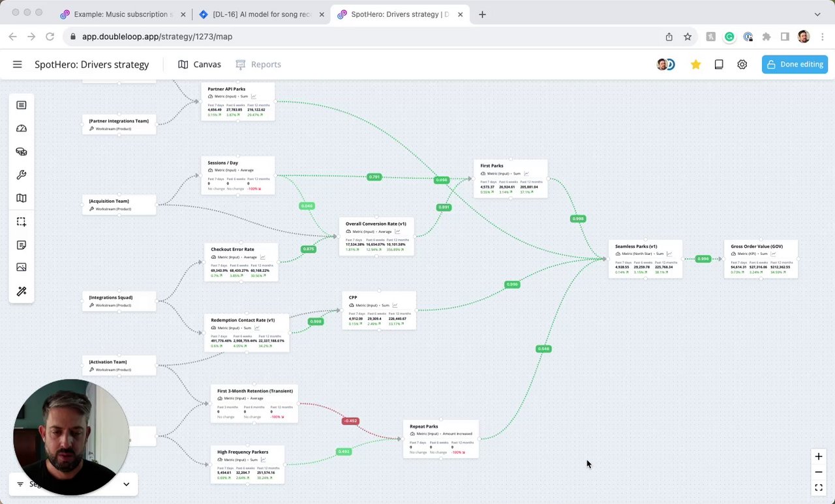This screenshot has width=835, height=504.
Task: Select the metric gauge tool in left toolbar
Action: click(x=22, y=128)
